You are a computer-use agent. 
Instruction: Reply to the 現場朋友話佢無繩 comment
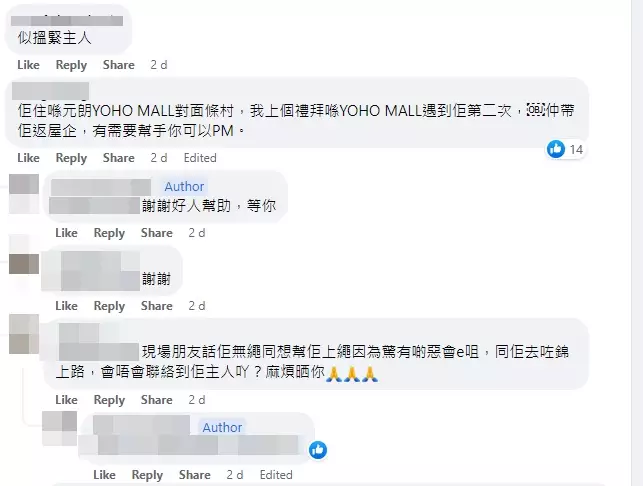point(109,400)
